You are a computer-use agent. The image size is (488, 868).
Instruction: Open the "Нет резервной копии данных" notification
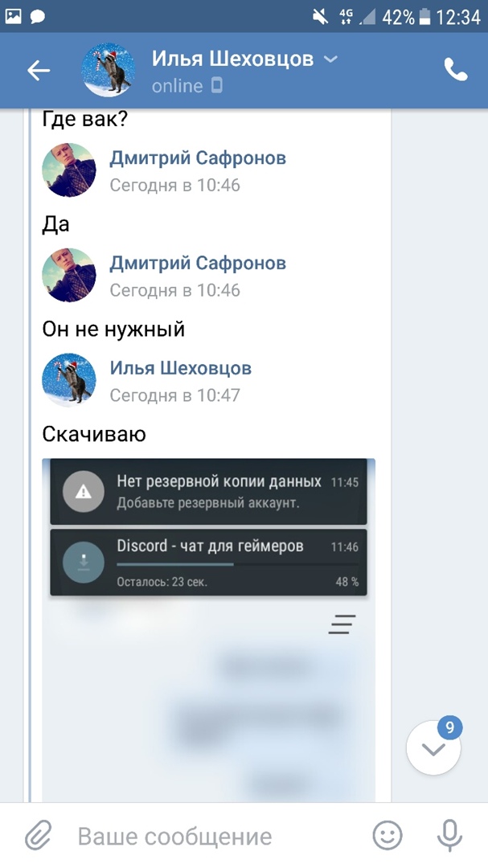pos(208,491)
